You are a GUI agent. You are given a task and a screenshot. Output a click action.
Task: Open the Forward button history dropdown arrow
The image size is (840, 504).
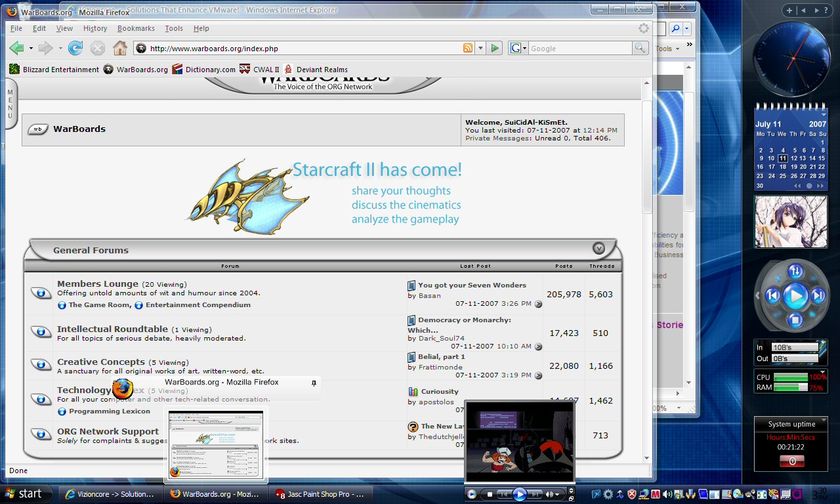[60, 48]
